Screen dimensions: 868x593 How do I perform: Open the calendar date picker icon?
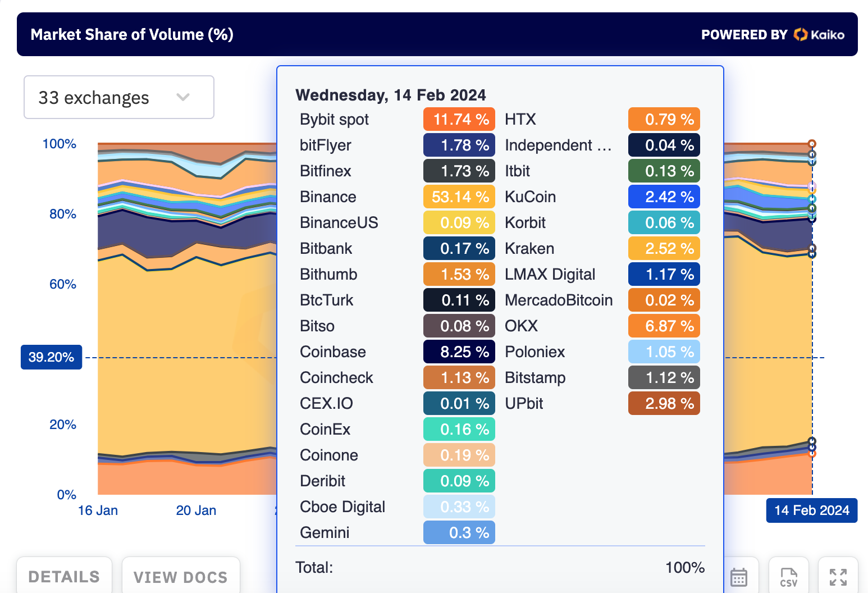(x=739, y=577)
